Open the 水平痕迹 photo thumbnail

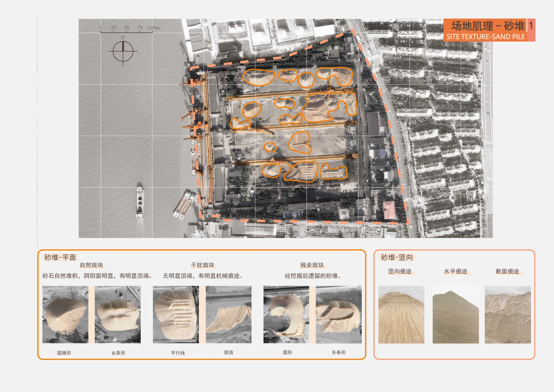pos(456,315)
